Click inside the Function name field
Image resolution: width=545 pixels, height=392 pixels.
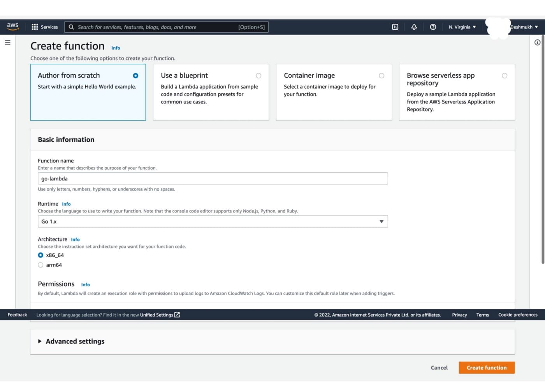(x=213, y=178)
